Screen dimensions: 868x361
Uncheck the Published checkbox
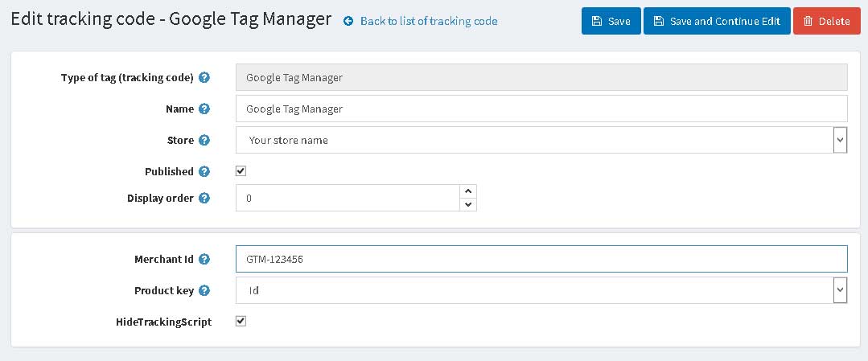pyautogui.click(x=241, y=171)
